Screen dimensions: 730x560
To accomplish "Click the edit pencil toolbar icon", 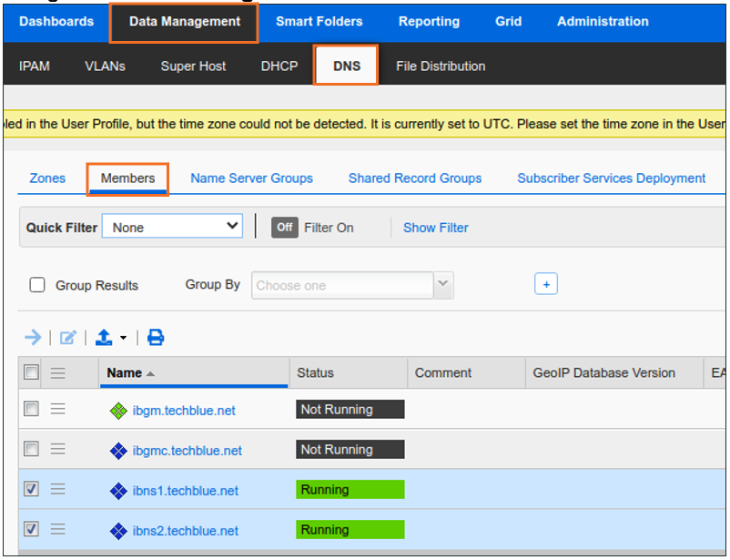I will 67,338.
